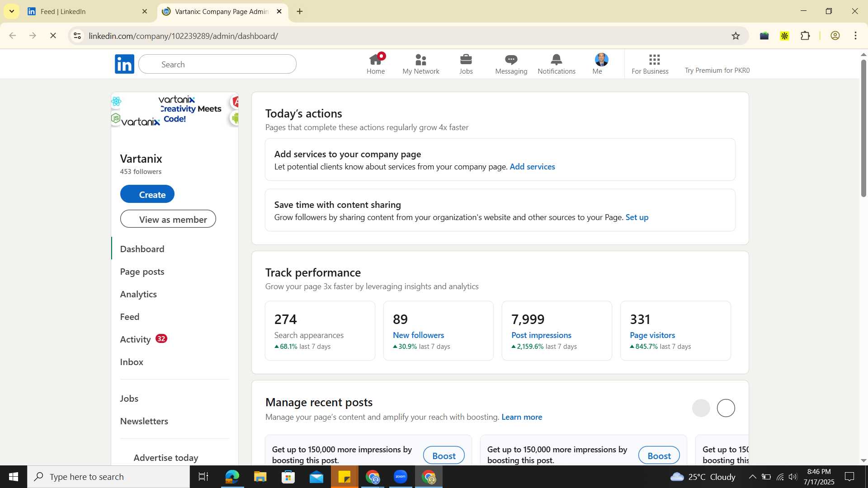Close the Vartanix Company Page Admin tab
The width and height of the screenshot is (868, 488).
point(279,11)
